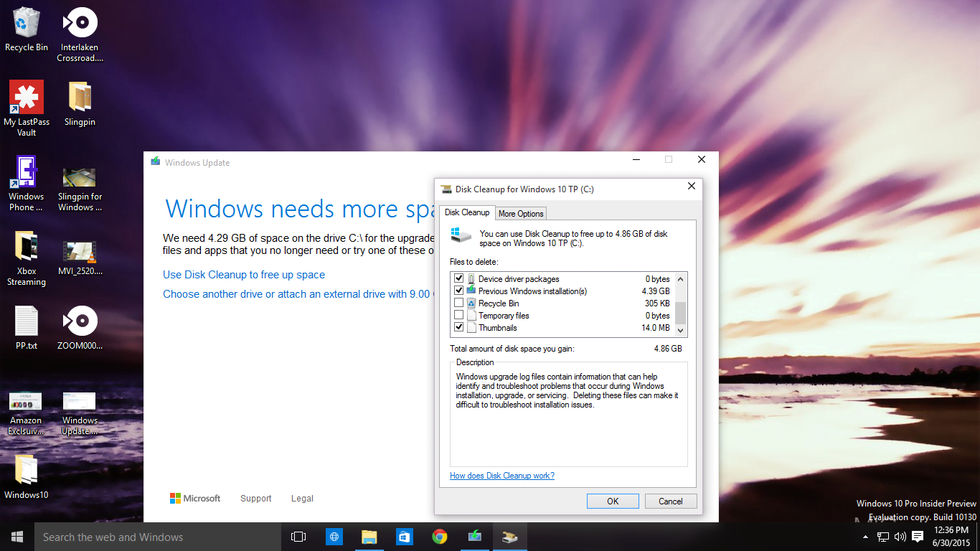
Task: Uncheck Device driver packages checkbox
Action: 459,279
